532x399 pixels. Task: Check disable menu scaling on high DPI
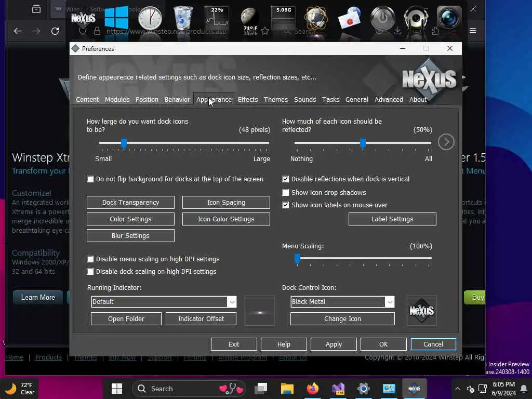(x=90, y=259)
